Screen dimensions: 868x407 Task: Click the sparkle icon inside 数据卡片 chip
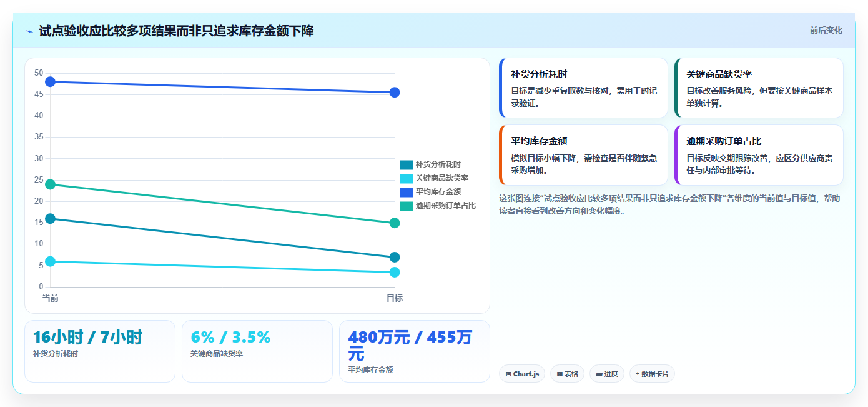(x=638, y=374)
